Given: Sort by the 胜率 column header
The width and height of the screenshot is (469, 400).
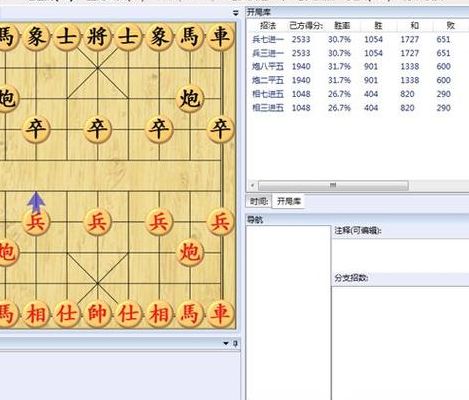Looking at the screenshot, I should 342,26.
